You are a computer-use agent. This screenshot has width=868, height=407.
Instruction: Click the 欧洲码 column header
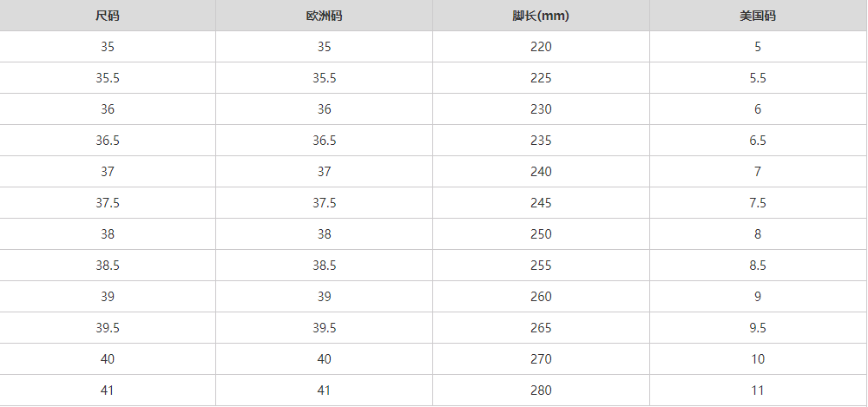pyautogui.click(x=324, y=16)
